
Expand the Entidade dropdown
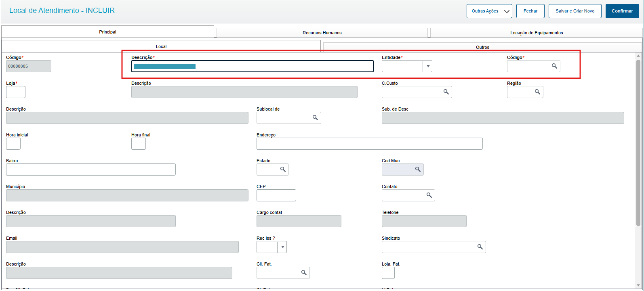point(427,66)
